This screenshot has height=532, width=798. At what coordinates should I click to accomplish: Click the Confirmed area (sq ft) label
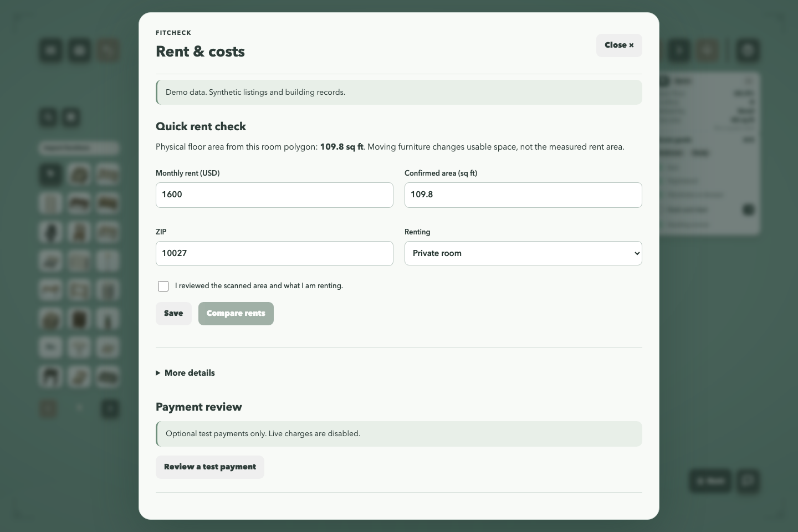(441, 173)
